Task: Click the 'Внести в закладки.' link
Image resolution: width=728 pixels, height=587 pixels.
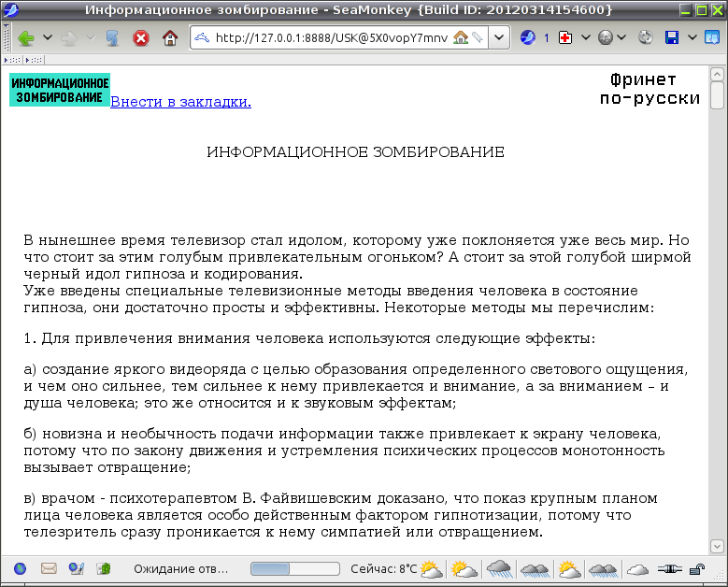Action: click(180, 102)
